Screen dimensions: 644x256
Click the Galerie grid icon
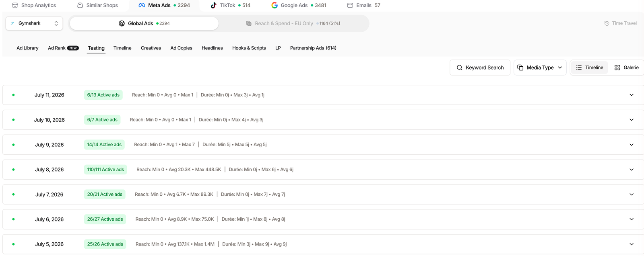tap(617, 68)
